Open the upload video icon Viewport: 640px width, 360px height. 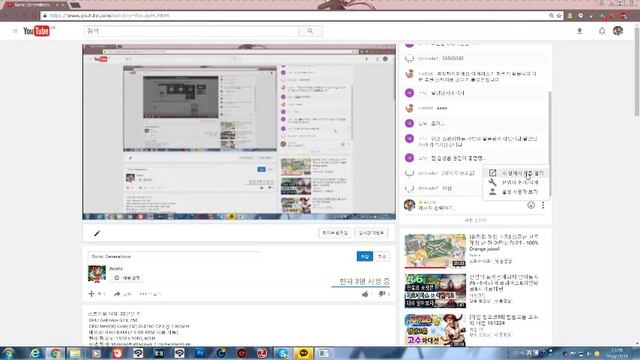(580, 31)
